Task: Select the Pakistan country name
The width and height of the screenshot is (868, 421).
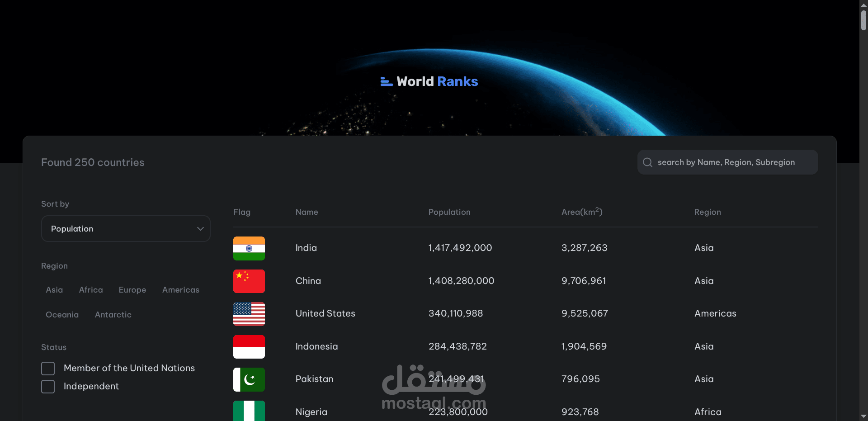Action: (x=314, y=379)
